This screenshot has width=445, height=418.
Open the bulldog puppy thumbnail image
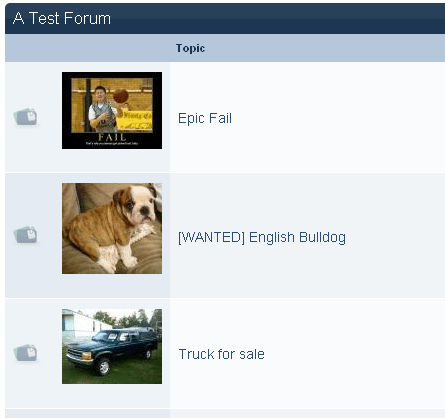coord(112,228)
